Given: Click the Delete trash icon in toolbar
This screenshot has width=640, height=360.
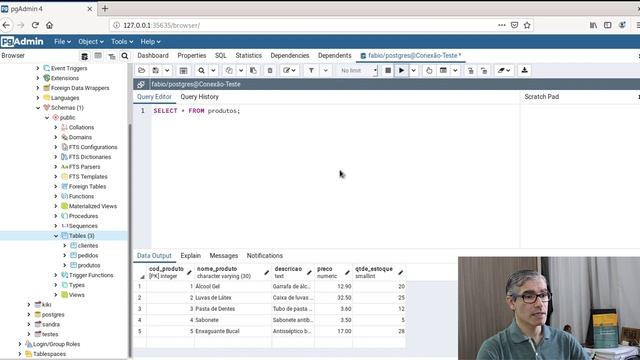Looking at the screenshot, I should click(270, 70).
